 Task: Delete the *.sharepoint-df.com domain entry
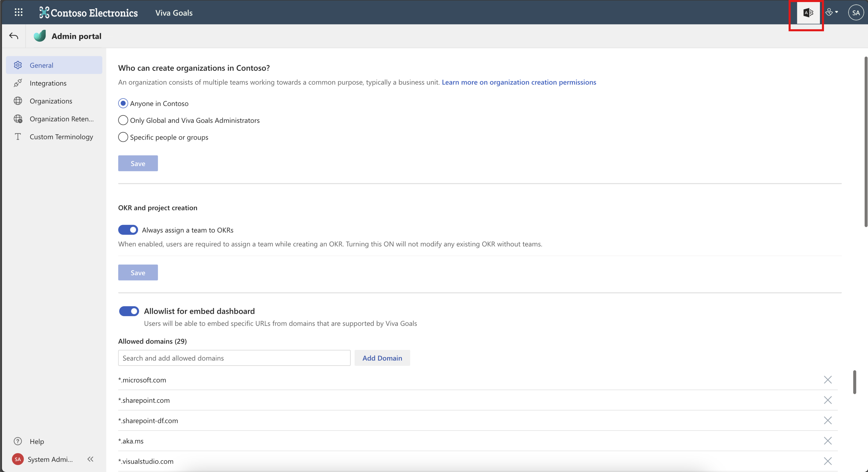827,420
